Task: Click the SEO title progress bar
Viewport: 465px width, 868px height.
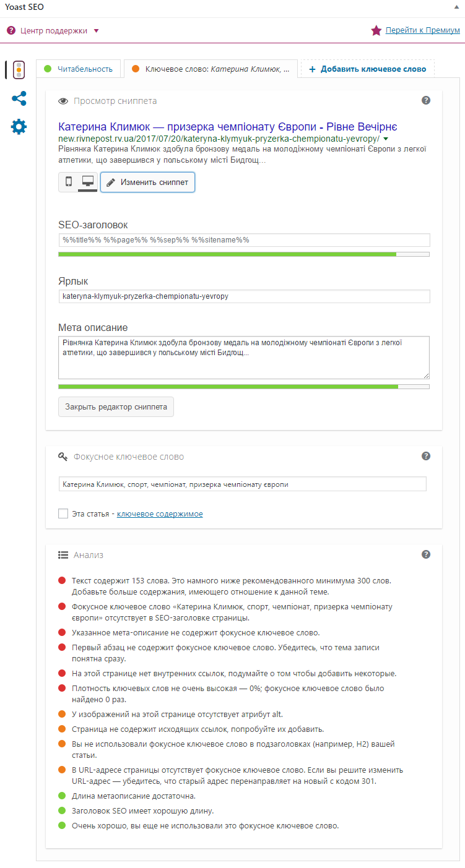Action: coord(243,254)
